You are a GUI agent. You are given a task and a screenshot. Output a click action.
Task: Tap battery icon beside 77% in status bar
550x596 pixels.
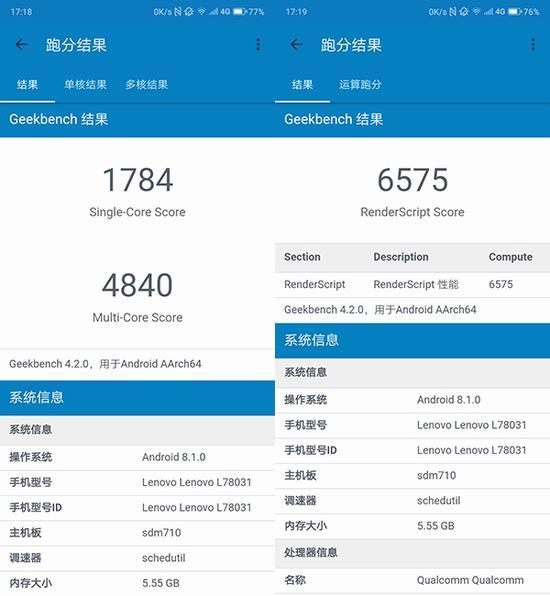[239, 12]
